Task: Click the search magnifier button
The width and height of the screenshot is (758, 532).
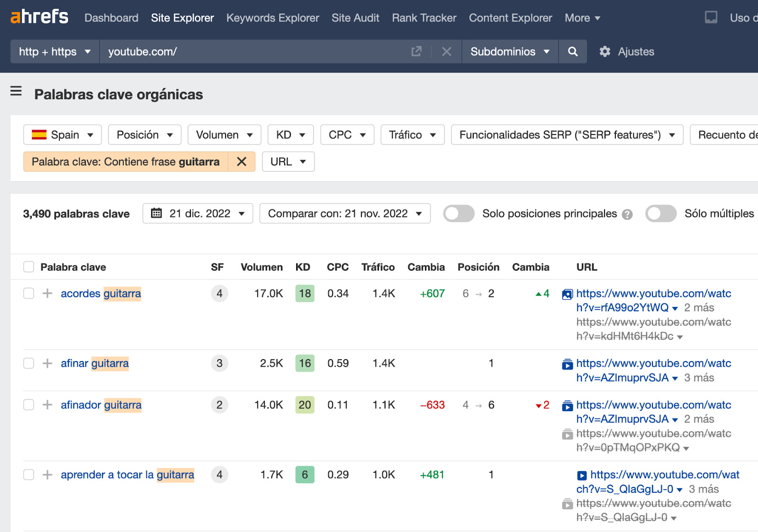Action: tap(573, 52)
